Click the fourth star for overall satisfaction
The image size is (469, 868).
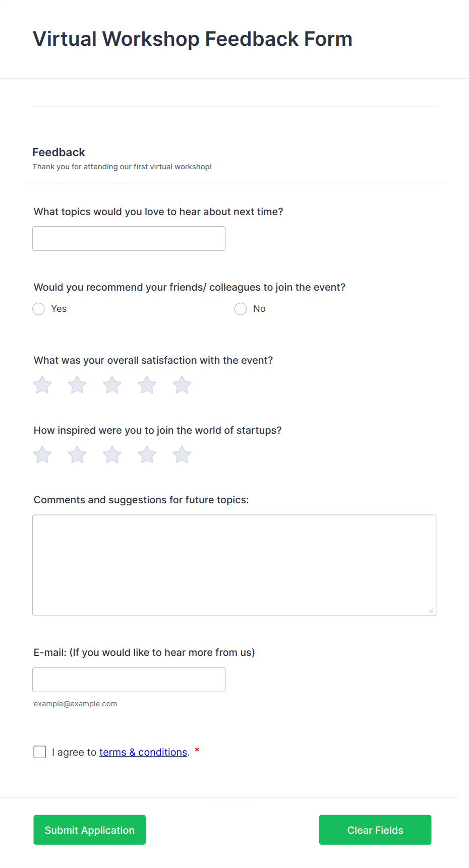coord(147,384)
